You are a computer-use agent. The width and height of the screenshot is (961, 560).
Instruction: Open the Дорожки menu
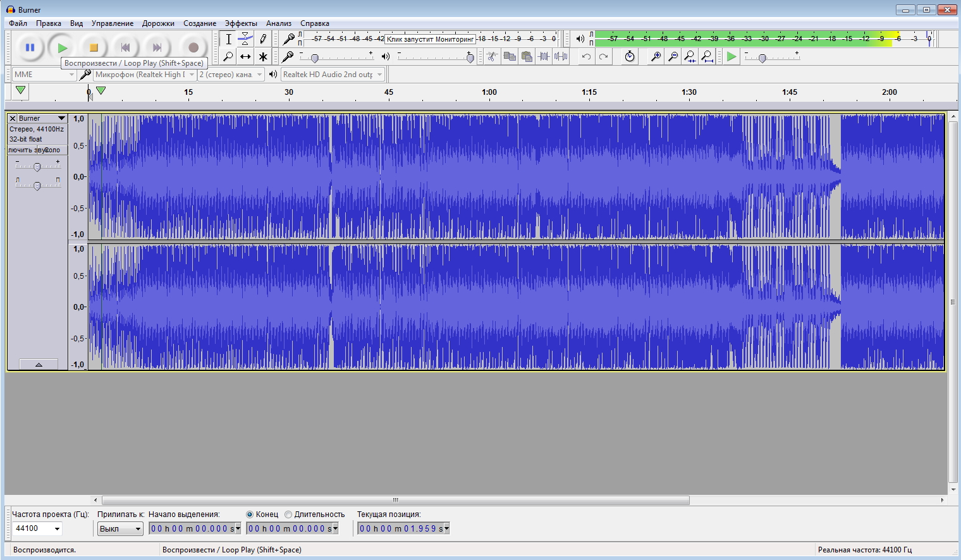coord(158,23)
